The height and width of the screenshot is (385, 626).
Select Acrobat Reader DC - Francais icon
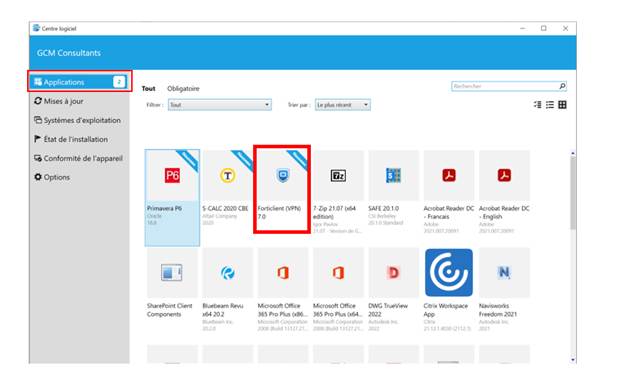449,175
